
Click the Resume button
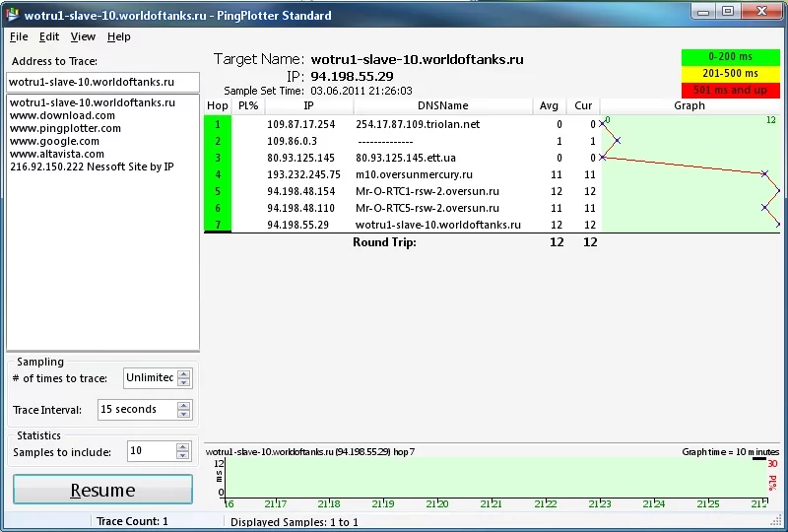(x=102, y=490)
